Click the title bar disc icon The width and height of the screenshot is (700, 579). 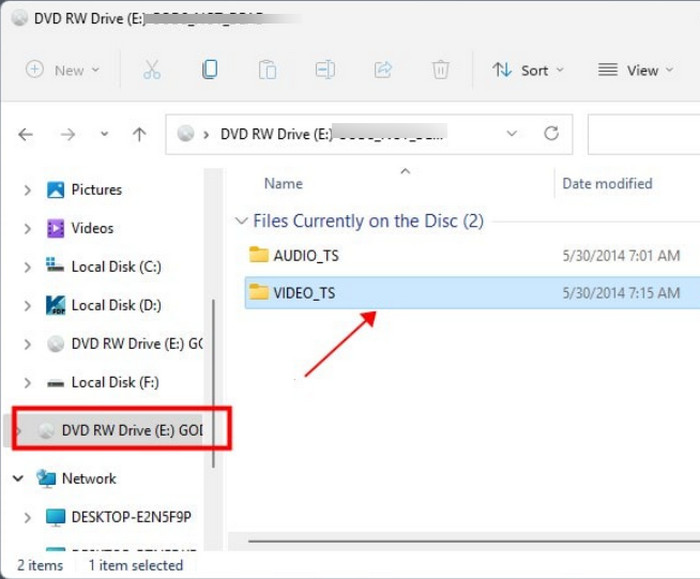(20, 18)
